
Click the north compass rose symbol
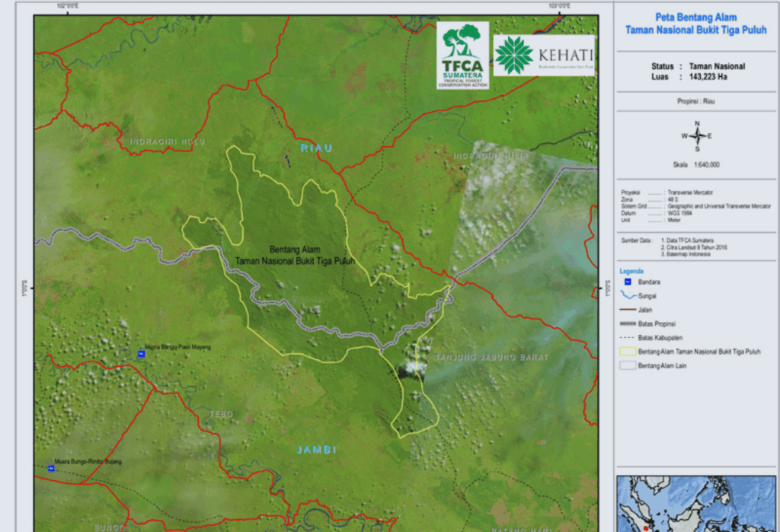point(696,136)
